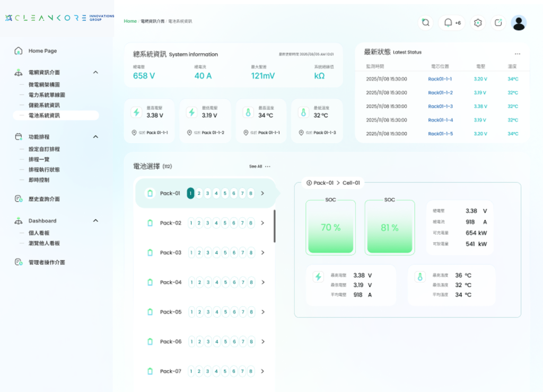Open 管理者操作介面 menu item
543x392 pixels.
point(47,262)
